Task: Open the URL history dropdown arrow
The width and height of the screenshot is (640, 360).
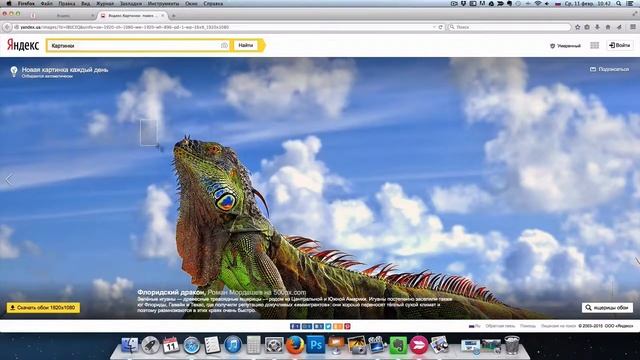Action: [x=434, y=27]
